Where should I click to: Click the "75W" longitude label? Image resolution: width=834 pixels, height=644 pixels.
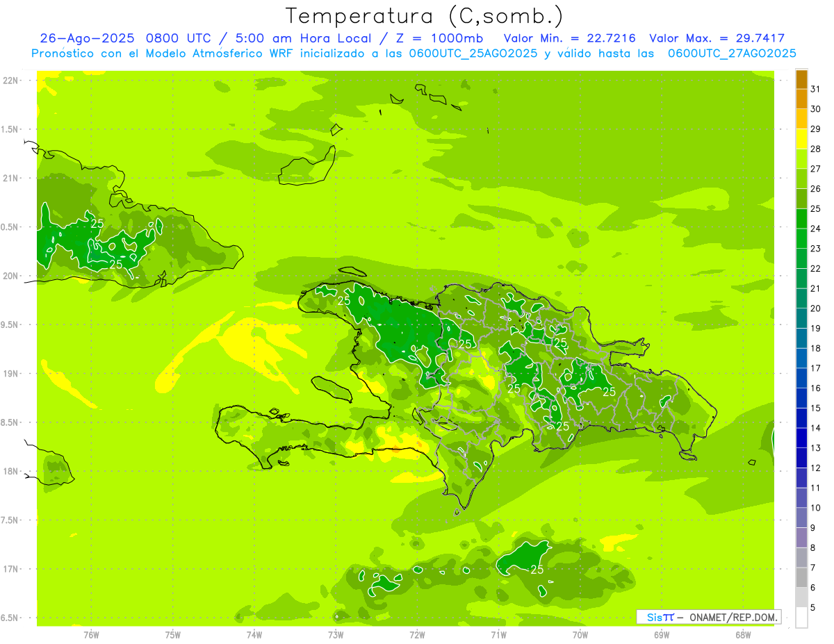click(x=173, y=634)
